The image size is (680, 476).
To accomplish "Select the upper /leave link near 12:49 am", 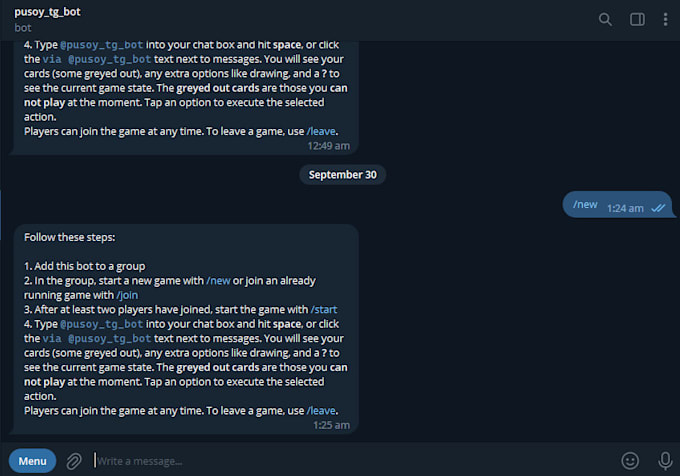I will (321, 131).
